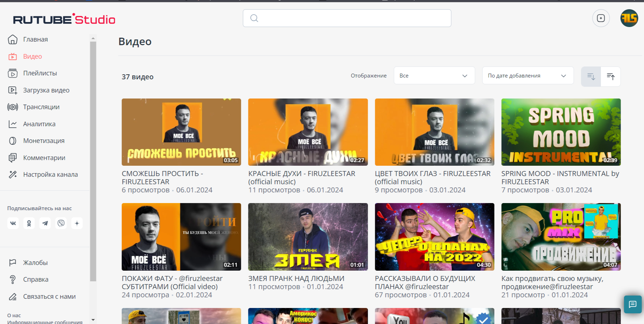Open the Telegram social link
Screen dimensions: 644x324
coord(45,223)
